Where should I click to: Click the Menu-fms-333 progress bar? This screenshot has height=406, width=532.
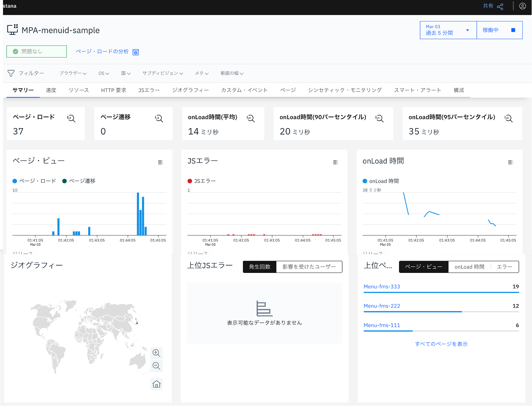[x=441, y=292]
